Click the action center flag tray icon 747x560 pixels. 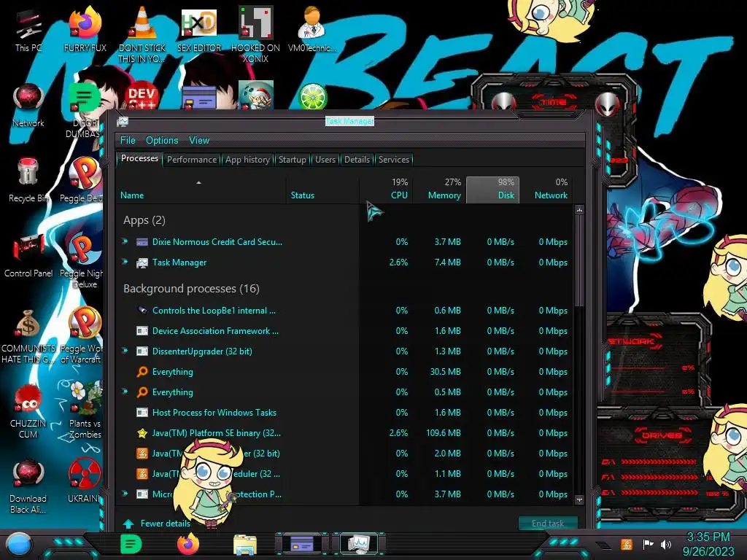[648, 544]
